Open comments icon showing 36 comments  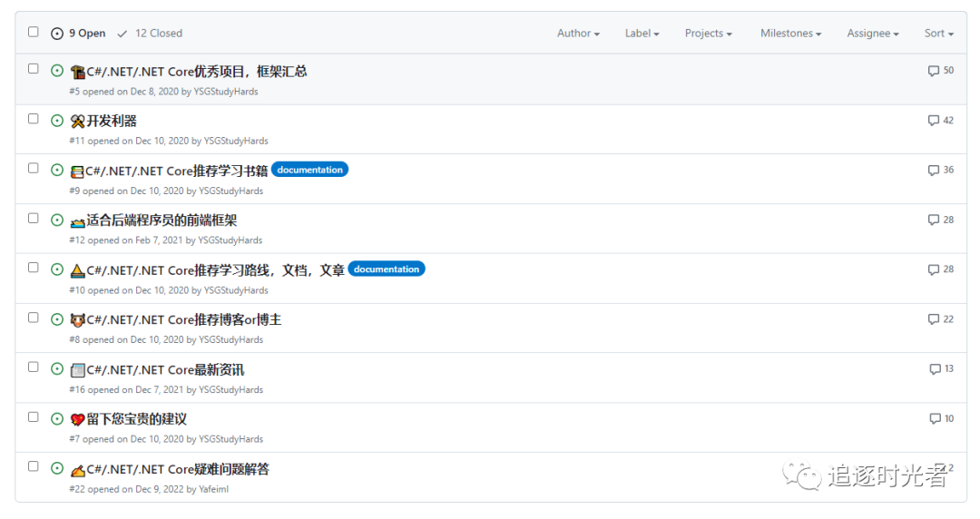tap(933, 170)
